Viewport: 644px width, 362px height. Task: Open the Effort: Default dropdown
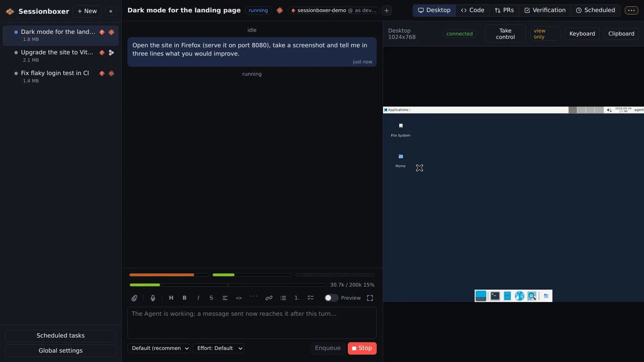[219, 348]
